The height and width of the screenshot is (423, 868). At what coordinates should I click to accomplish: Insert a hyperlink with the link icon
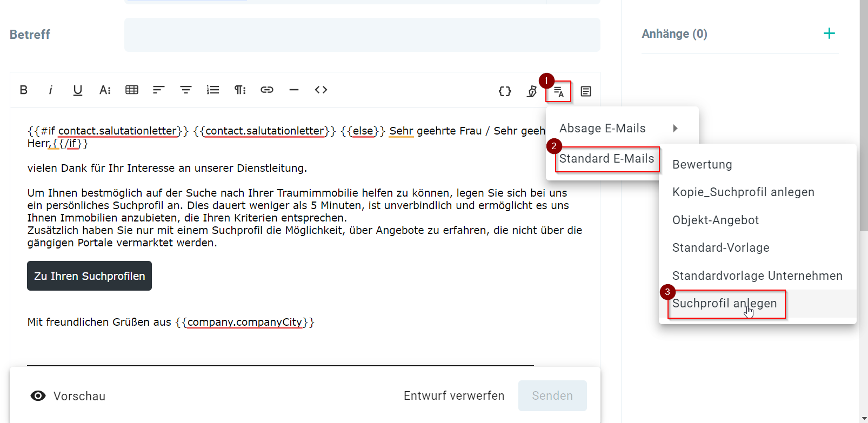coord(267,90)
